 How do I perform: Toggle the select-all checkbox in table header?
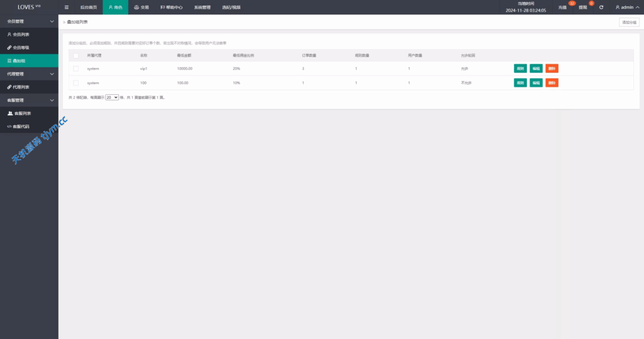(x=75, y=55)
